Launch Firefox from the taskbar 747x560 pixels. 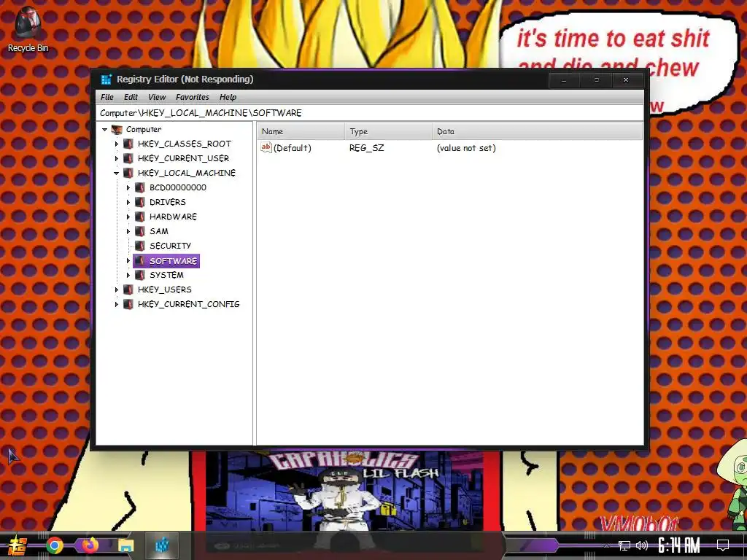click(90, 545)
